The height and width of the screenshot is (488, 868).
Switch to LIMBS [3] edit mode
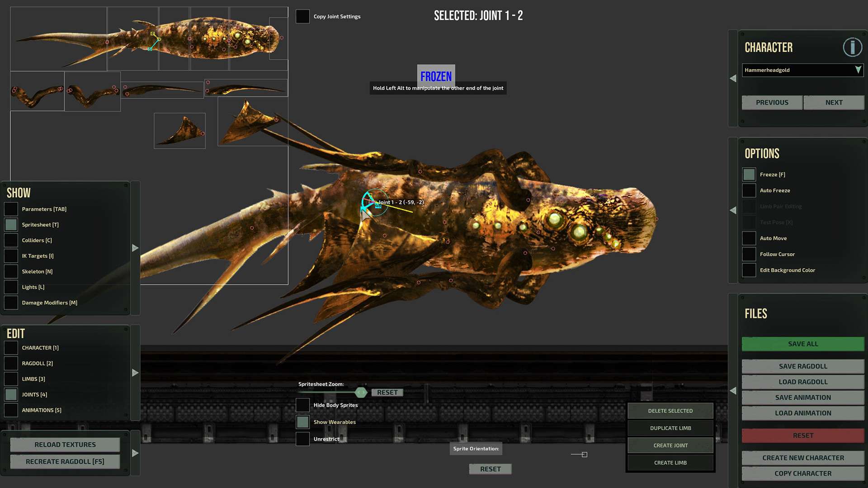coord(11,379)
